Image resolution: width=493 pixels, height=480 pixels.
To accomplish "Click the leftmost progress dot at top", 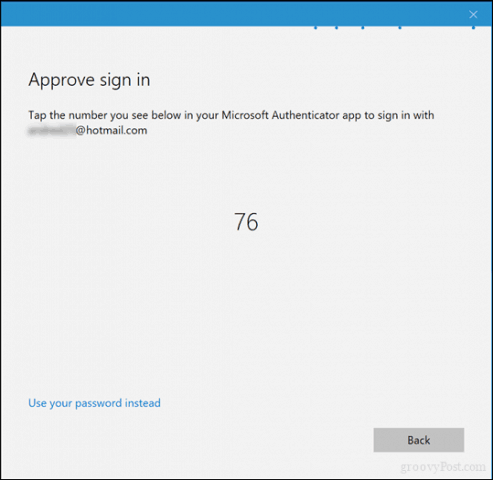I will (x=315, y=27).
